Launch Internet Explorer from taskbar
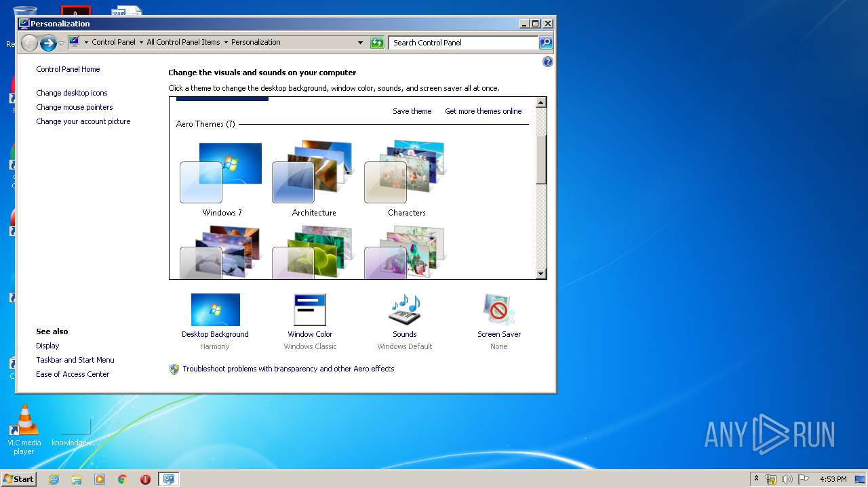The width and height of the screenshot is (868, 488). click(x=54, y=479)
